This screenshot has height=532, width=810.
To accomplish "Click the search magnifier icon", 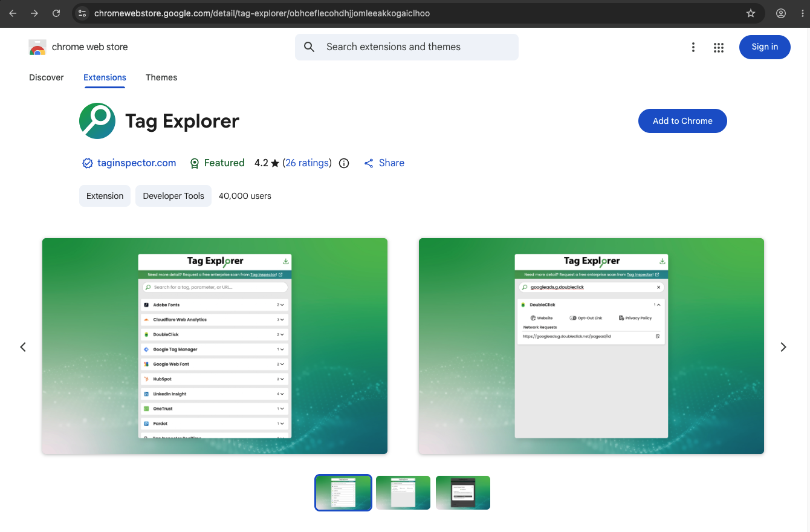I will [309, 47].
